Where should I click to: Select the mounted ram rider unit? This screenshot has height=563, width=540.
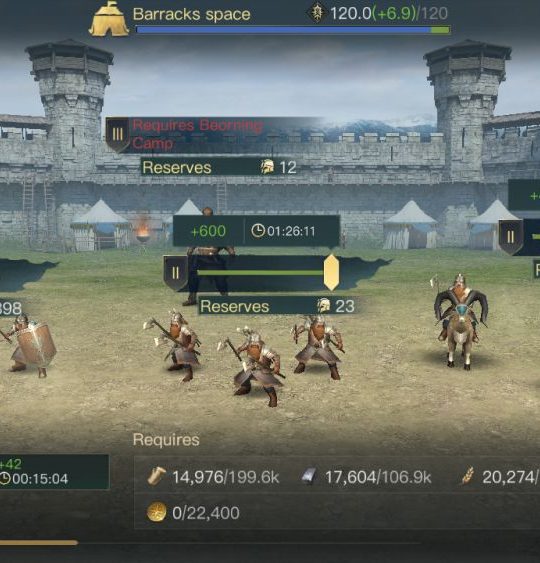tap(460, 322)
